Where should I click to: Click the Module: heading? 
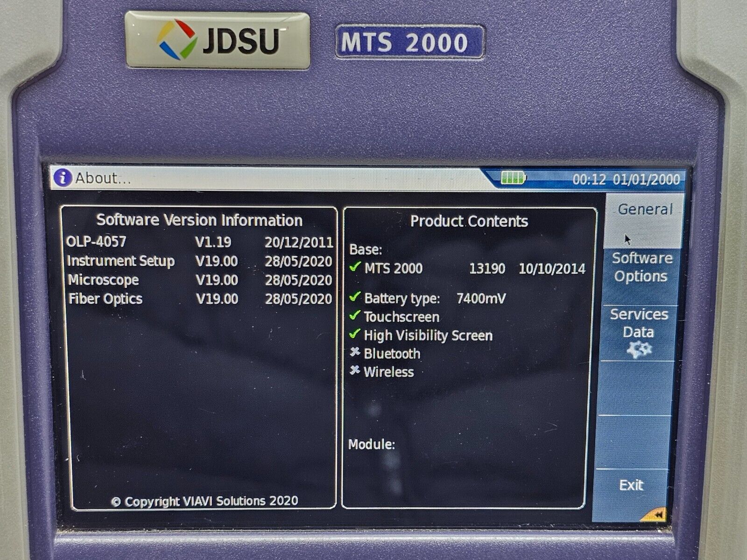point(372,444)
